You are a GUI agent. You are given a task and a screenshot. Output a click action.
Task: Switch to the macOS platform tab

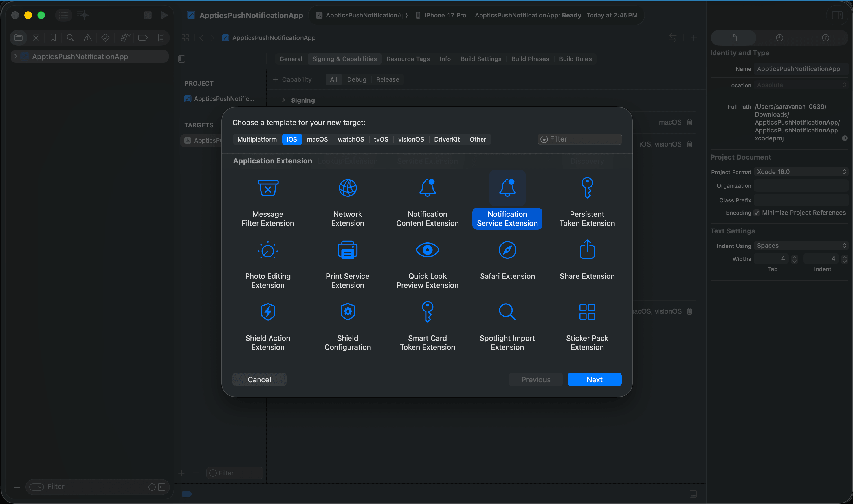[x=317, y=139]
